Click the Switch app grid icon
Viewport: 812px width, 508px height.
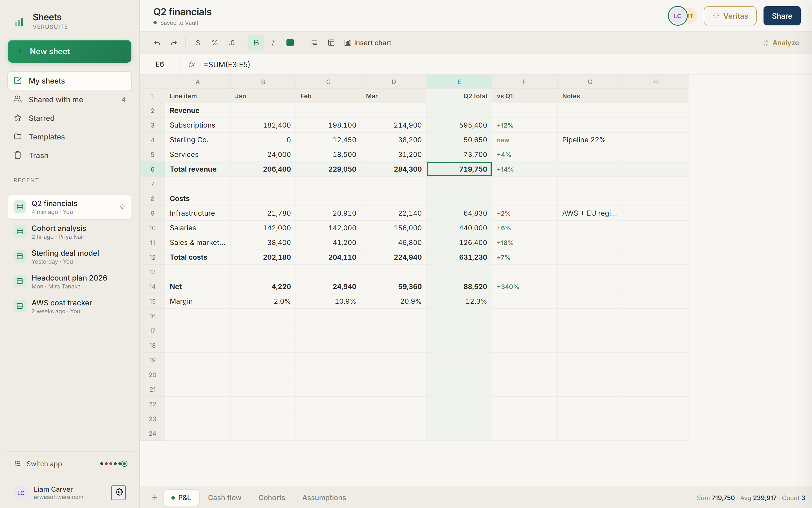(17, 464)
